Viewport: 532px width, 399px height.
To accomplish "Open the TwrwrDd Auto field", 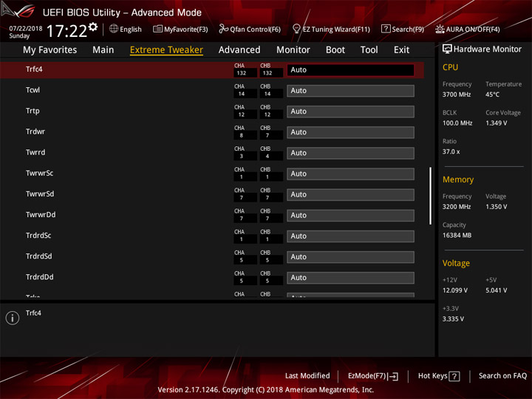I will (350, 216).
